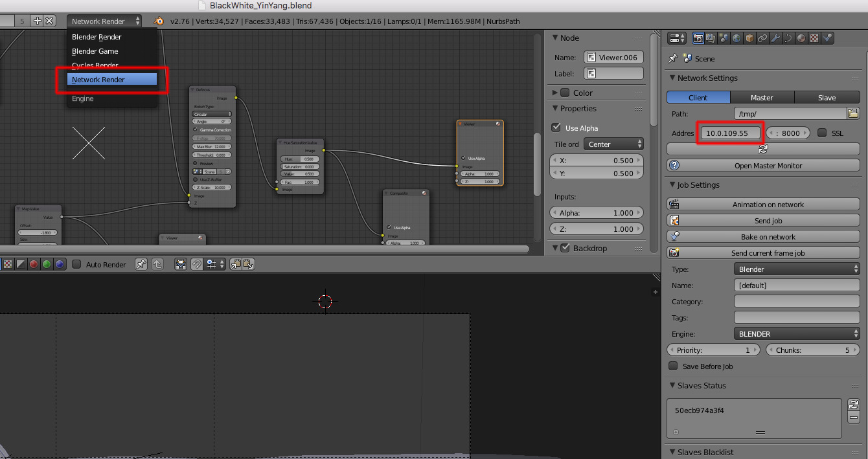Select the color and alpha display icon
Screen dimensions: 868x459
tap(7, 264)
